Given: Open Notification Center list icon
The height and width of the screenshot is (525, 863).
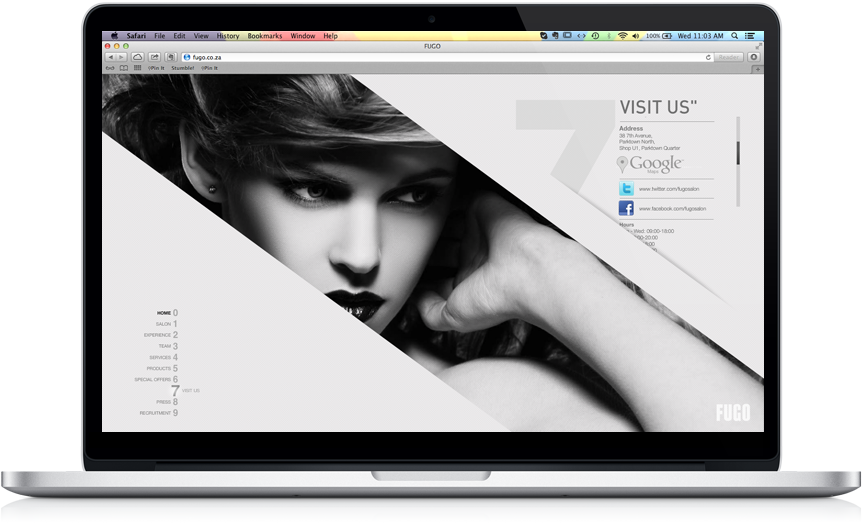Looking at the screenshot, I should coord(750,36).
